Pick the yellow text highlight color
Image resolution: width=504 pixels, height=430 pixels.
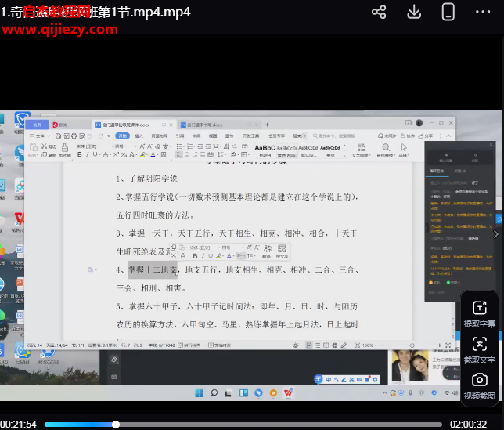(142, 155)
